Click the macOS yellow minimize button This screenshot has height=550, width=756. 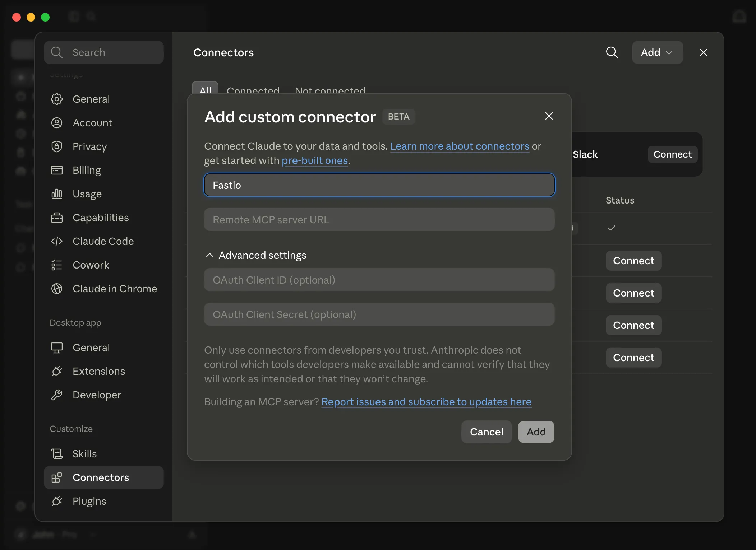(x=31, y=17)
